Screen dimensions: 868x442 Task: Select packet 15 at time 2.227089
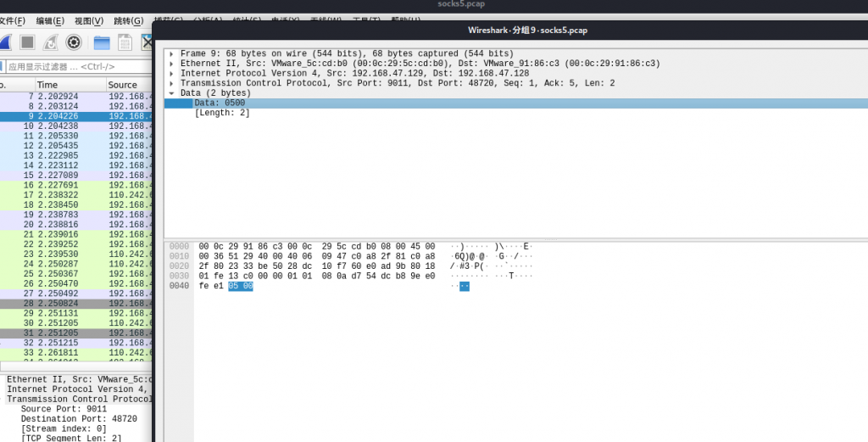click(x=75, y=175)
